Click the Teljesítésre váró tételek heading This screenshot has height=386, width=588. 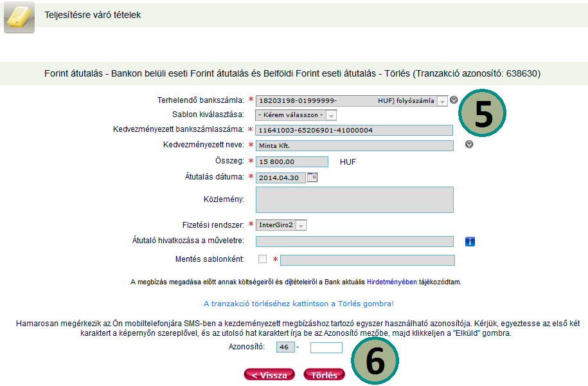93,15
